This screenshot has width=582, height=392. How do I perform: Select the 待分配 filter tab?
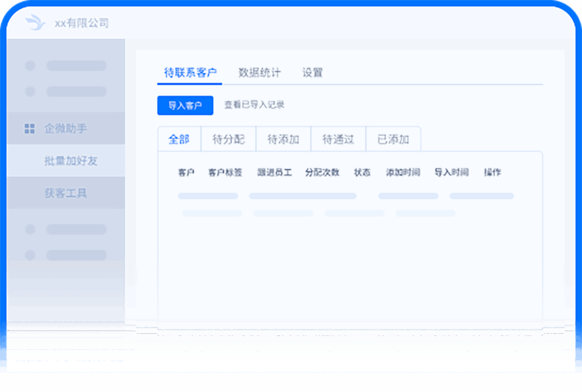(x=228, y=139)
